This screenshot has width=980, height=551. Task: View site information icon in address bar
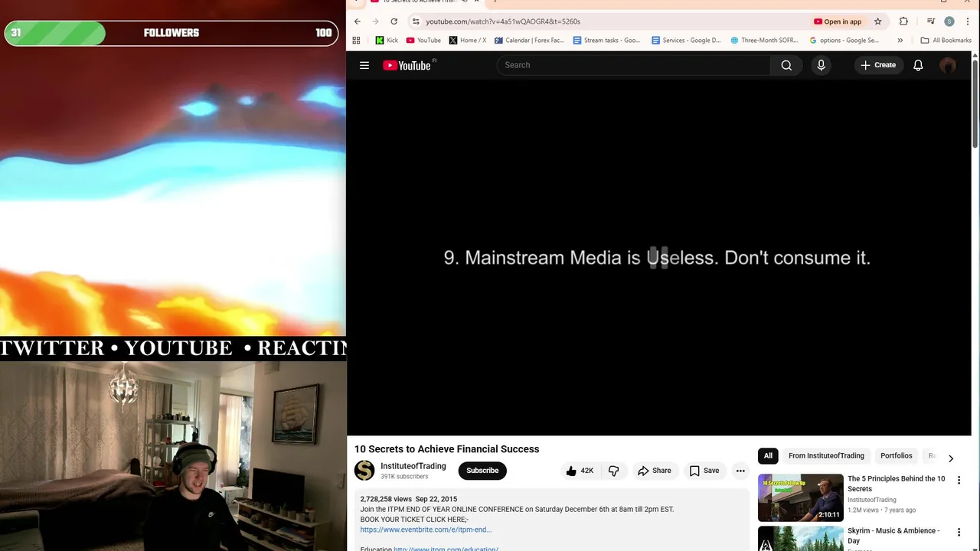pyautogui.click(x=416, y=21)
